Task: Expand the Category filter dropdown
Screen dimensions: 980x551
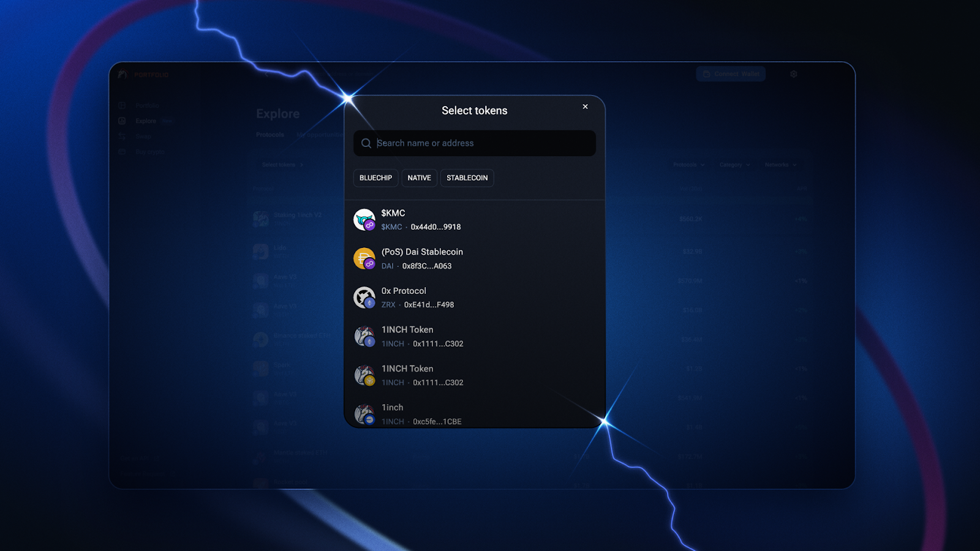Action: (734, 165)
